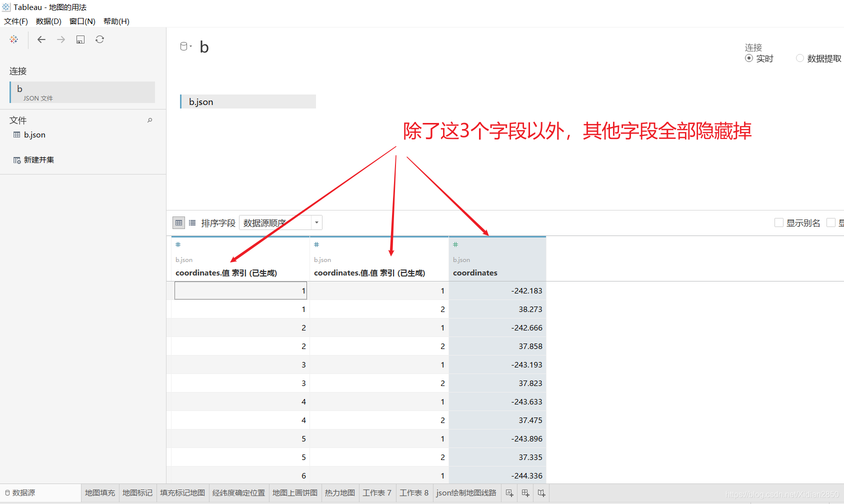Switch to the 地图填充 sheet tab
This screenshot has height=504, width=844.
pyautogui.click(x=100, y=493)
